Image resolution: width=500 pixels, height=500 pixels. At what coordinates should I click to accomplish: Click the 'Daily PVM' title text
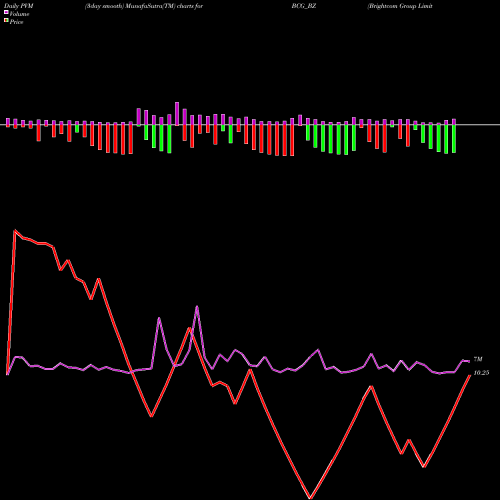[19, 6]
